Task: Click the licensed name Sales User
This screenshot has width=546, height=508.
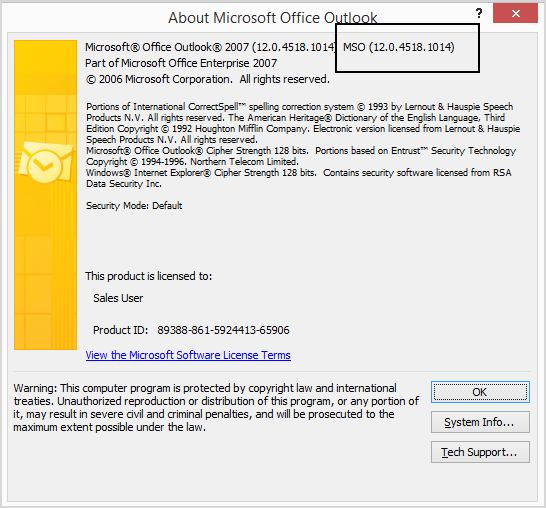Action: coord(118,298)
